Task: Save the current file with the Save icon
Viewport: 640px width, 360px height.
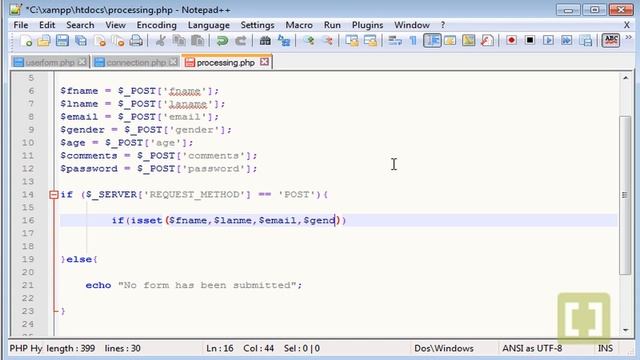Action: pos(62,41)
